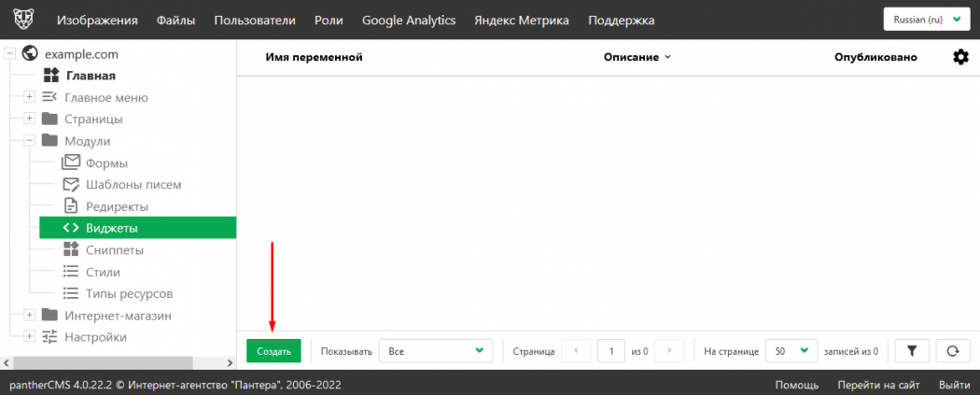
Task: Click the Редиректы document icon
Action: pyautogui.click(x=71, y=206)
